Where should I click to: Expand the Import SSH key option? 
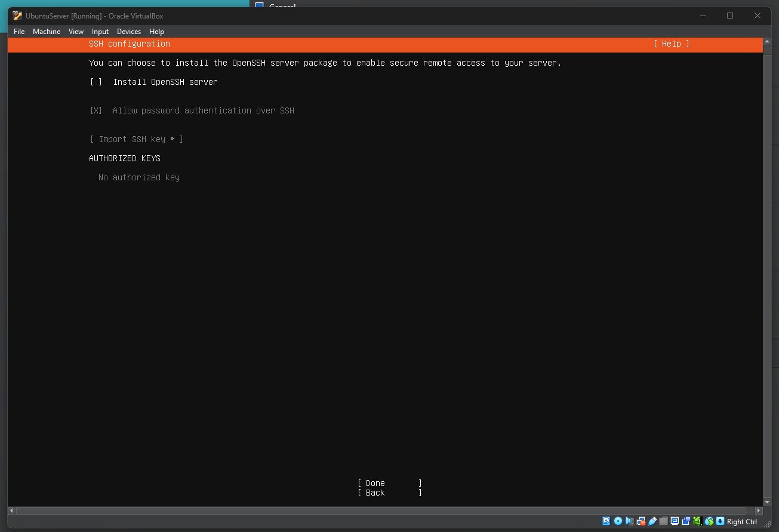[136, 139]
